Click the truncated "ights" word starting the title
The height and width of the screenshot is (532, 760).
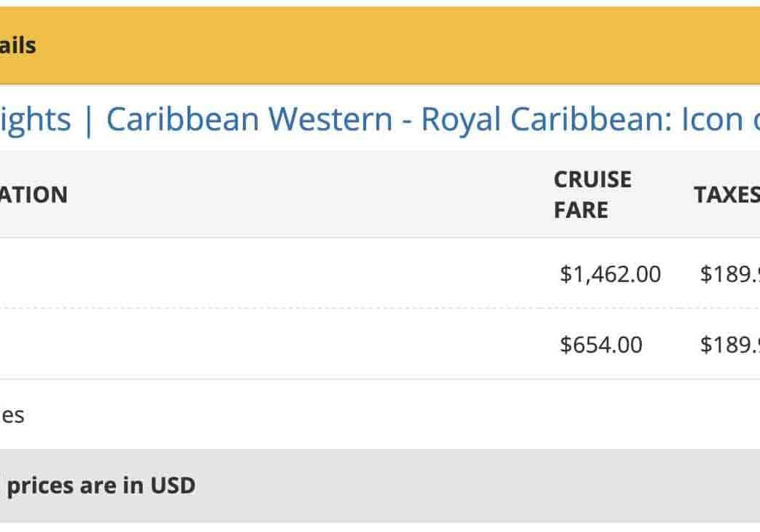tap(35, 120)
